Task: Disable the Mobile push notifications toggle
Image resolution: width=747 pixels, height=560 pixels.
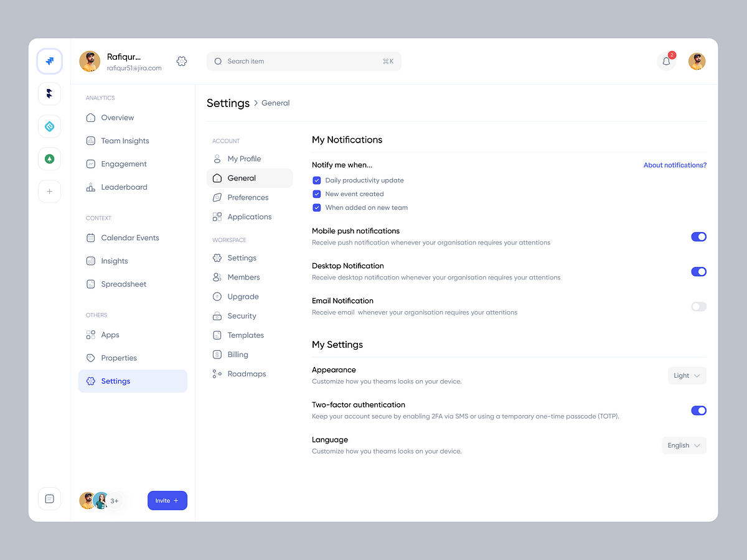Action: tap(698, 236)
